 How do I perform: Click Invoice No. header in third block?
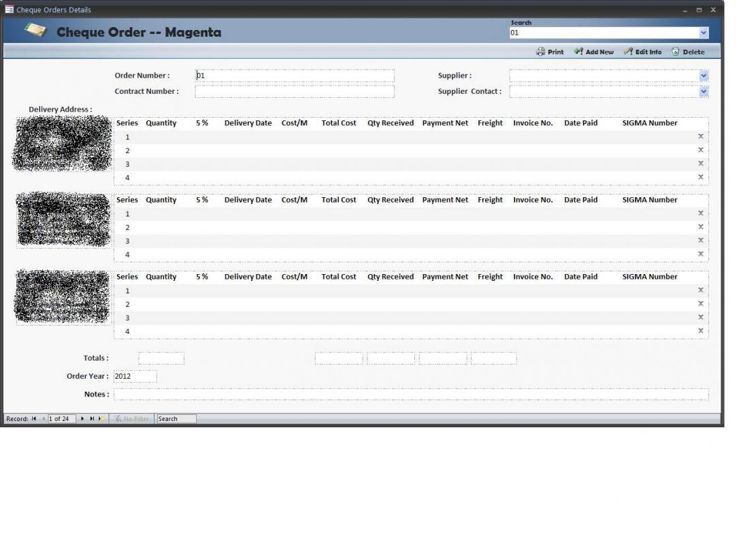[x=533, y=277]
